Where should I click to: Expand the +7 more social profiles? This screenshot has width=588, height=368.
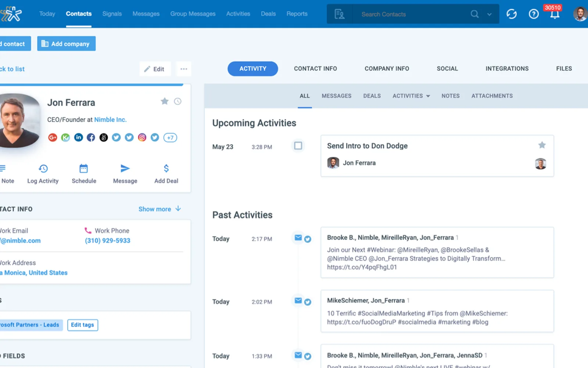tap(170, 138)
